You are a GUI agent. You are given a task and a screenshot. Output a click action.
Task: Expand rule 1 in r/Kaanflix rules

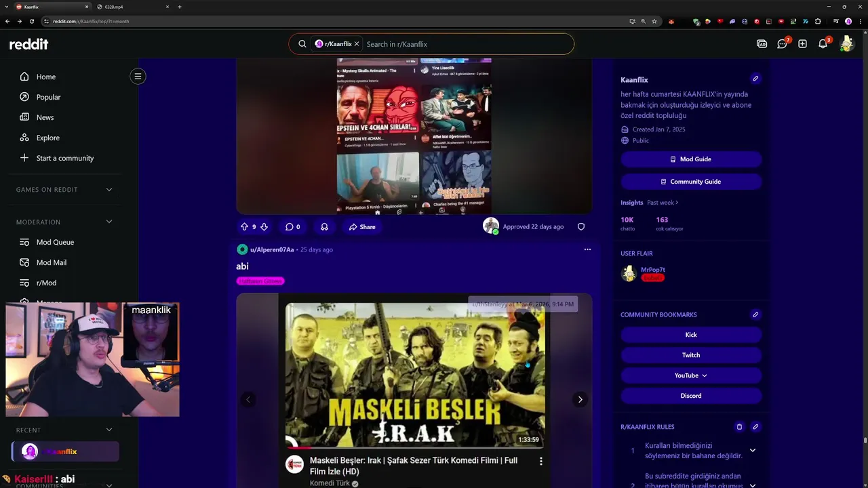point(752,450)
